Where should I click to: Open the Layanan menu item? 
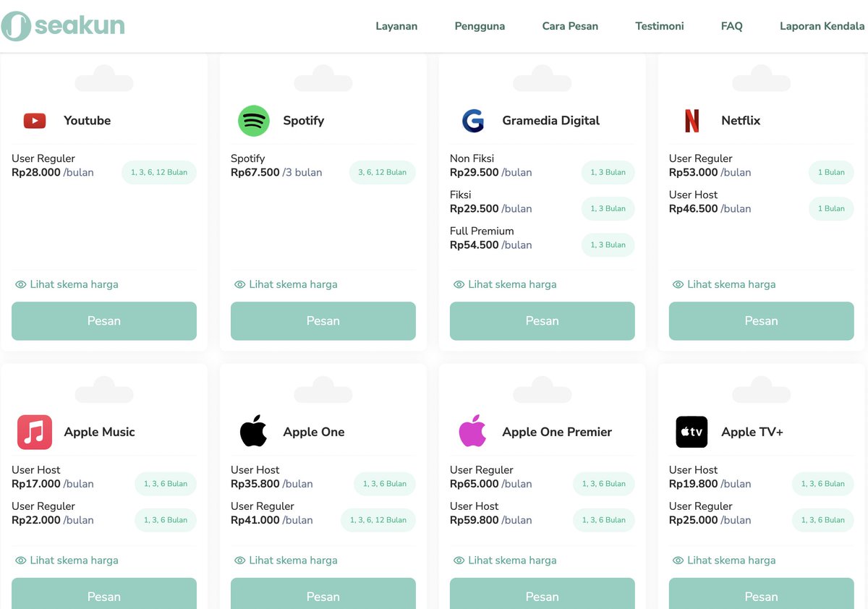[396, 26]
